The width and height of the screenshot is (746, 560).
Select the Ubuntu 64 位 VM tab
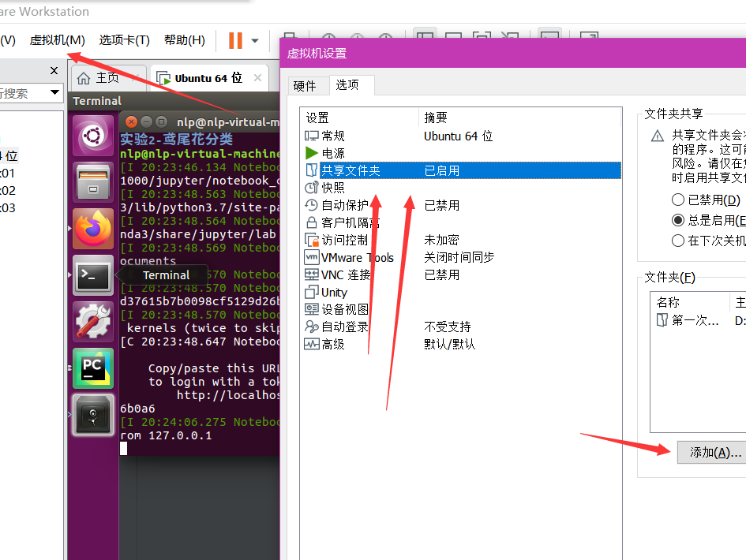click(208, 78)
